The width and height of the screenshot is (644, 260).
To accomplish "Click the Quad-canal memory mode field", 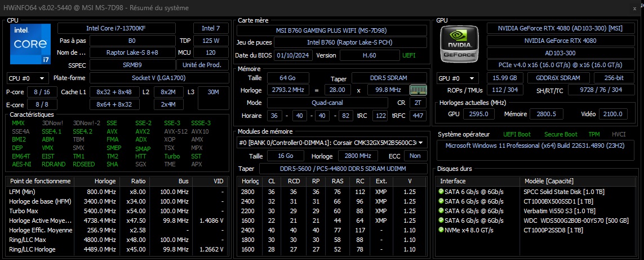I will tap(327, 103).
